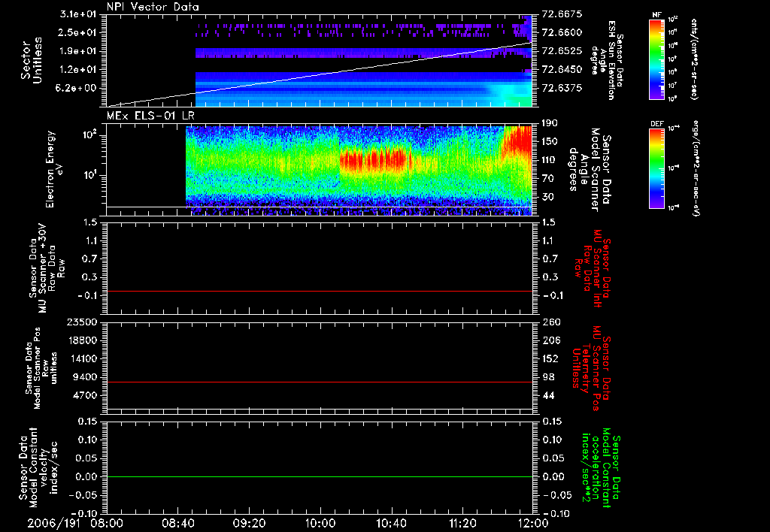Select the "23500" scanner position tick
Screen dimensions: 770x532
(82, 322)
